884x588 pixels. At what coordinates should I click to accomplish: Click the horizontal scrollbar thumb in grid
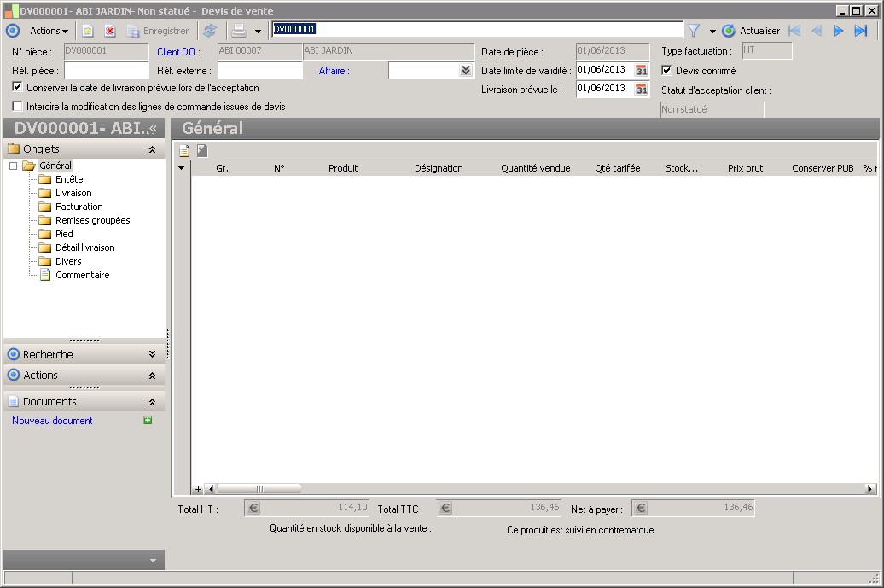point(259,489)
